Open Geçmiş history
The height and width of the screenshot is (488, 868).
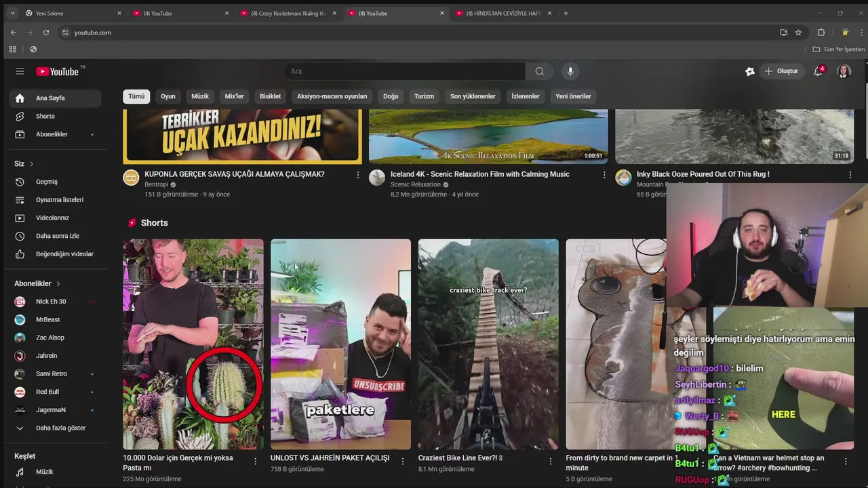[55, 182]
